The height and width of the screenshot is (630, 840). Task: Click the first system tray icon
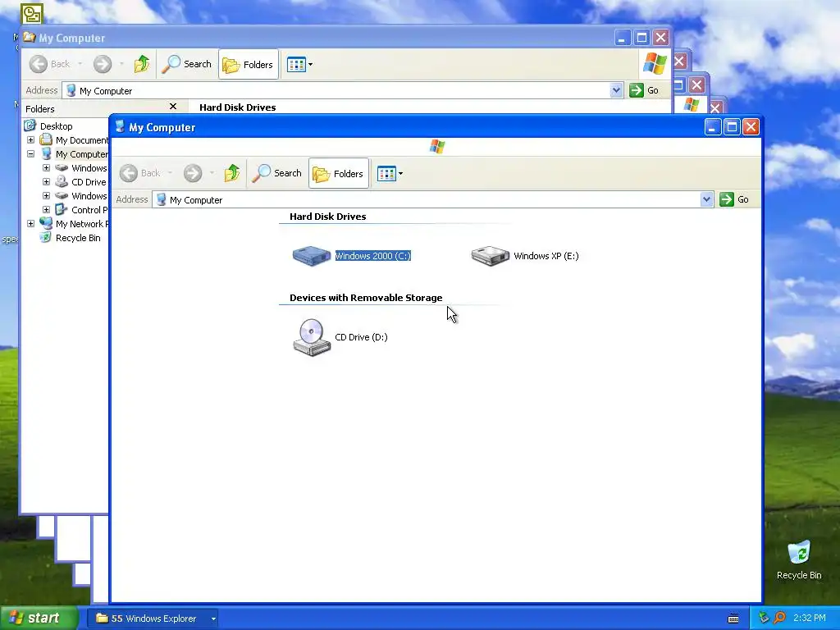tap(764, 618)
